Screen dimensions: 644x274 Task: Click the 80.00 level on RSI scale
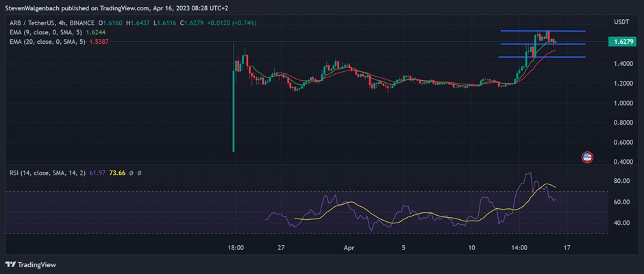(x=621, y=181)
